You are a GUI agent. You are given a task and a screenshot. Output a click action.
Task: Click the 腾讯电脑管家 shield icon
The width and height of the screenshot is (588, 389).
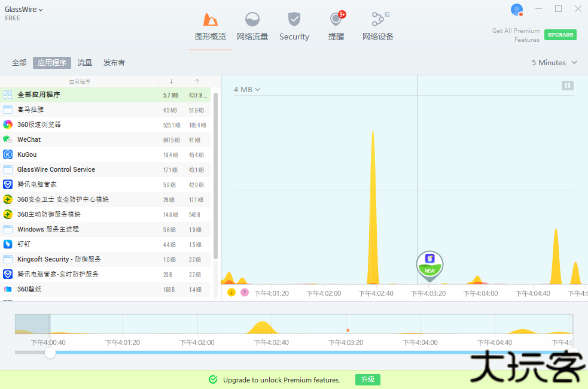pos(8,184)
